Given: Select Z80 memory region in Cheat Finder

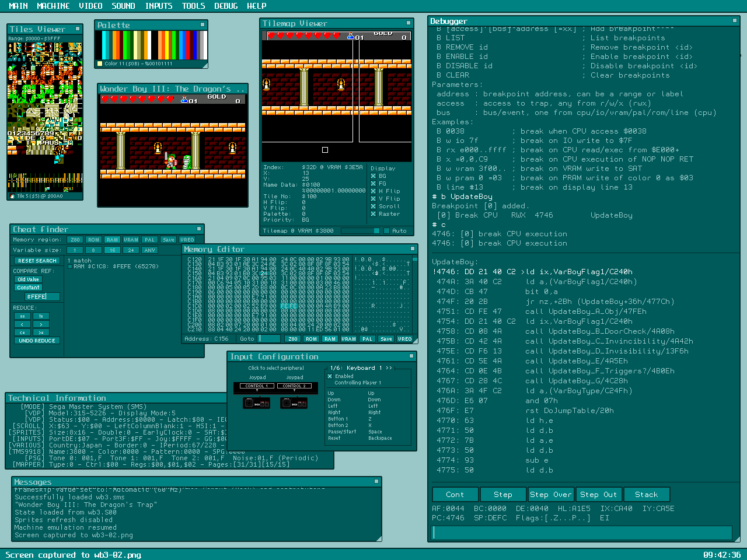Looking at the screenshot, I should [75, 240].
